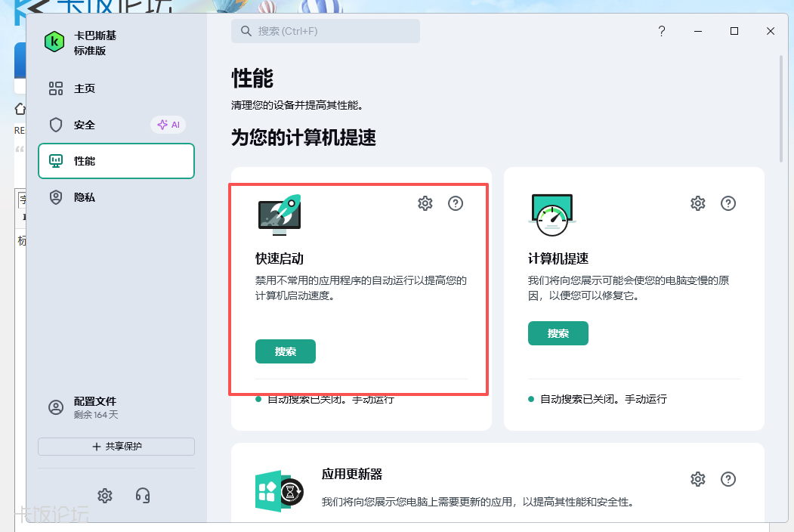The width and height of the screenshot is (794, 532).
Task: Click the 配置文件 user avatar icon
Action: pos(56,407)
